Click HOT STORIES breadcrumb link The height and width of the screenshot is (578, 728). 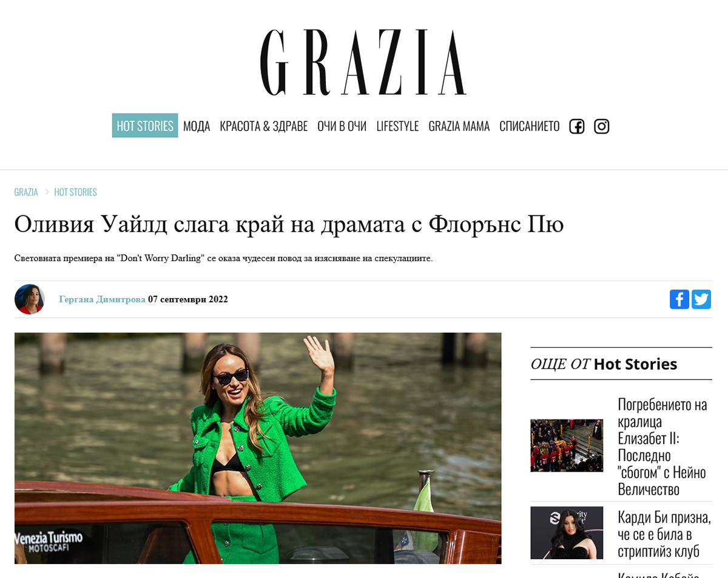point(76,192)
